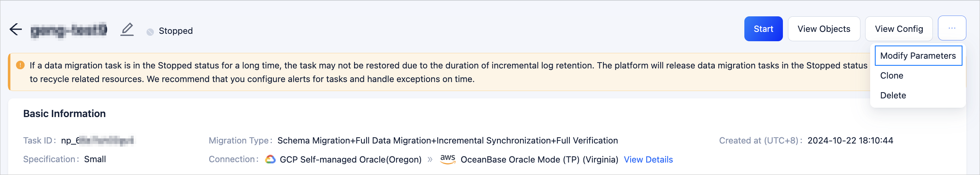
Task: Click the orange warning icon in alert
Action: [x=20, y=65]
